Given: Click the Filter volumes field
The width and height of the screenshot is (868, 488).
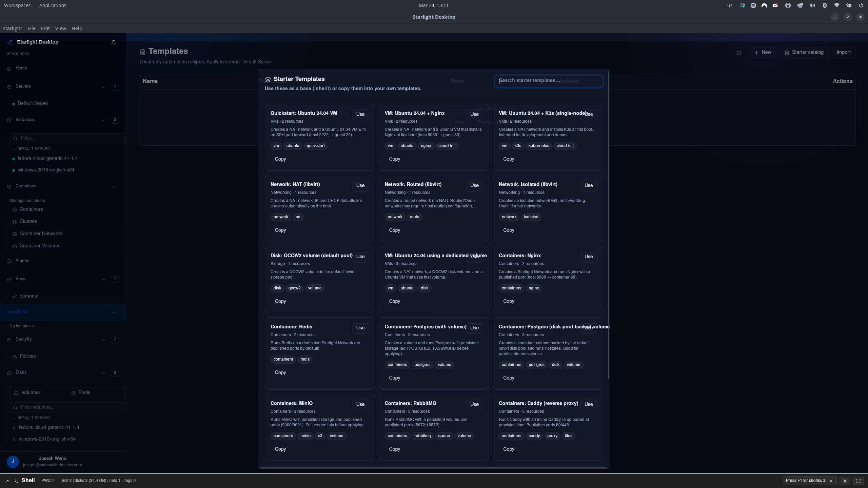Looking at the screenshot, I should [67, 407].
